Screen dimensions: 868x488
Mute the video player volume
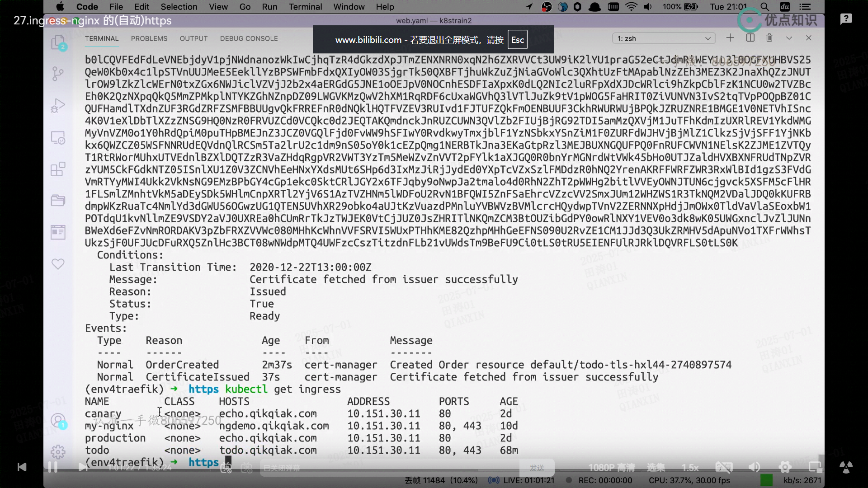click(x=754, y=467)
